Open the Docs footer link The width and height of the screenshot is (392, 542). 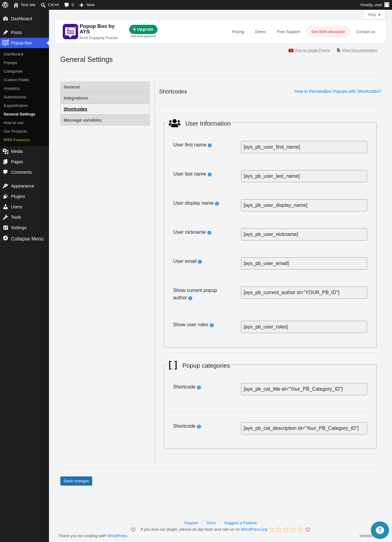point(211,523)
